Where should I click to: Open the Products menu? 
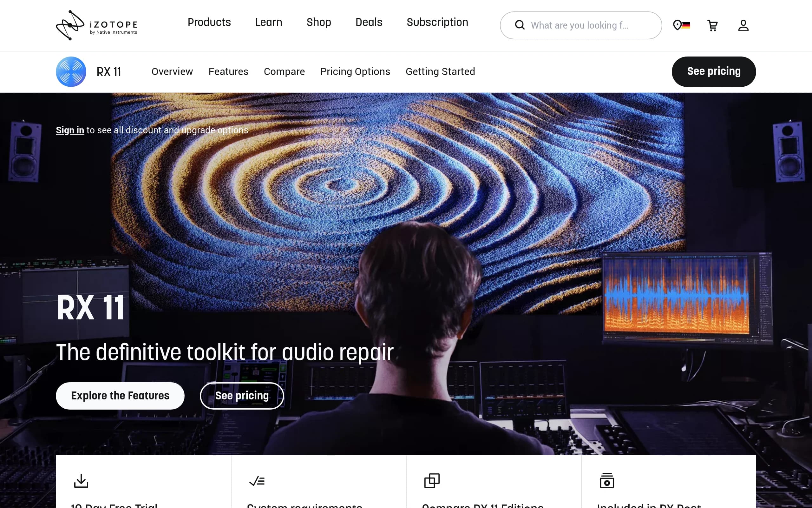coord(209,22)
